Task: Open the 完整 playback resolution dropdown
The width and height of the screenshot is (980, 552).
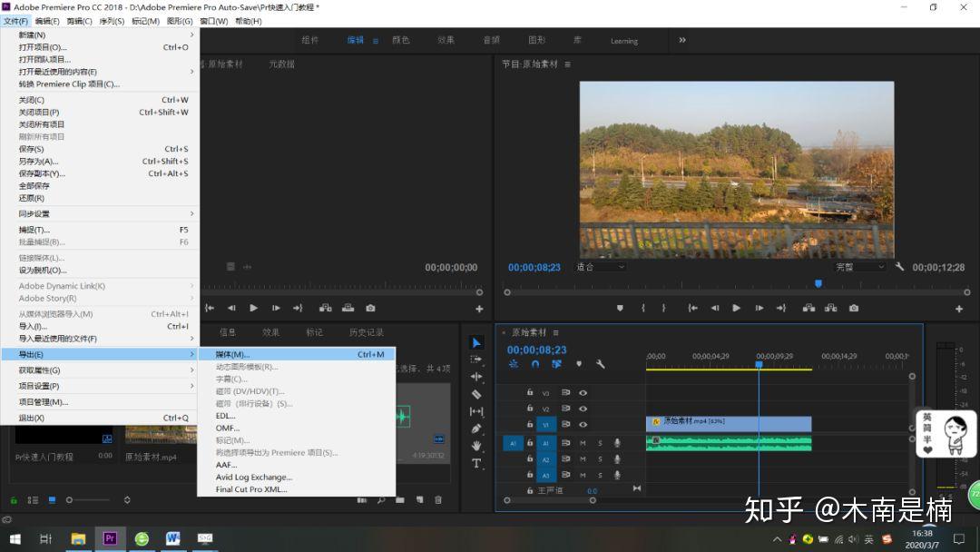Action: pos(860,267)
